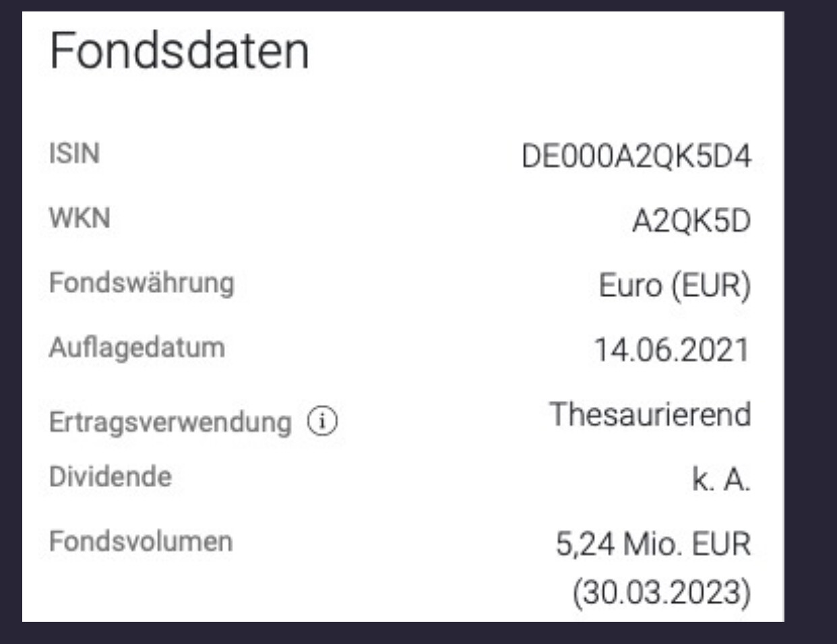Screen dimensions: 837x644
Task: Click the Dividende label
Action: pyautogui.click(x=111, y=477)
